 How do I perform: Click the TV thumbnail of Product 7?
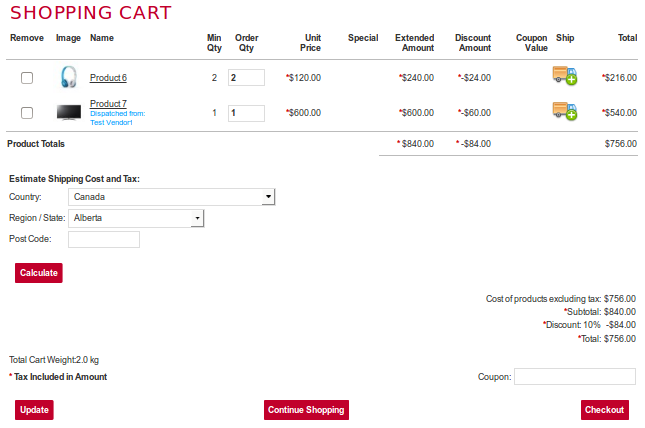tap(69, 112)
